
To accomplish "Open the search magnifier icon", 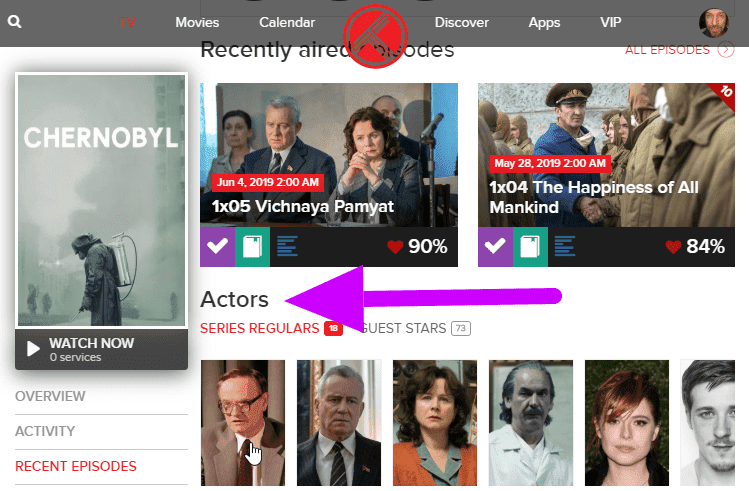I will pos(14,21).
